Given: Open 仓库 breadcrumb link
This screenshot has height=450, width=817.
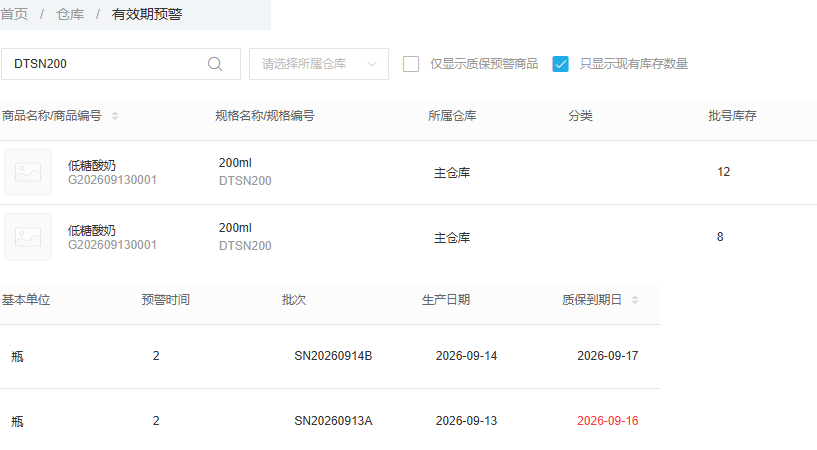Looking at the screenshot, I should pos(70,14).
